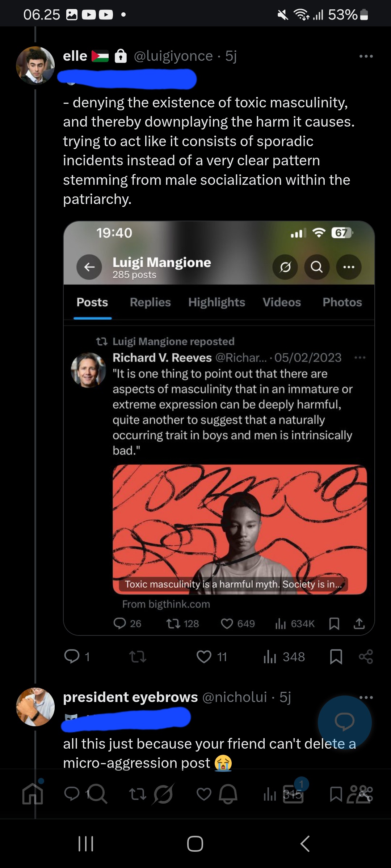The width and height of the screenshot is (391, 868).
Task: Open elle's profile picture
Action: pyautogui.click(x=35, y=65)
